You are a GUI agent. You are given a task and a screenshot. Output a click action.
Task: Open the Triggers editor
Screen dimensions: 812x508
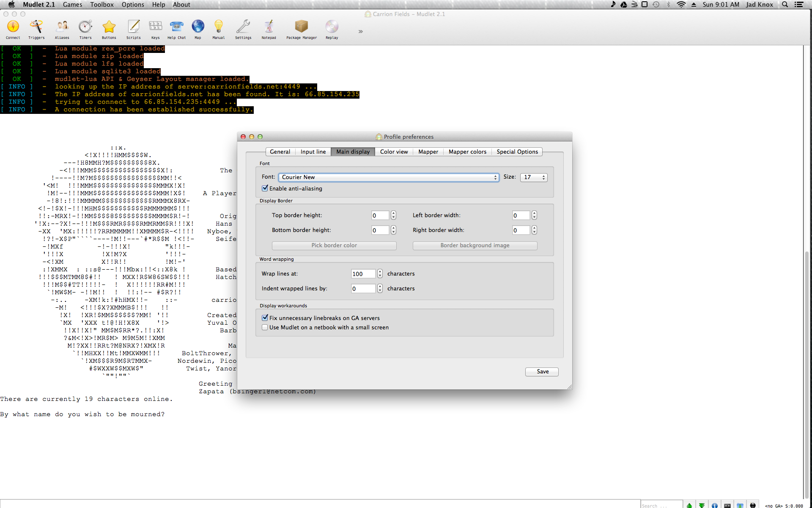[x=36, y=30]
